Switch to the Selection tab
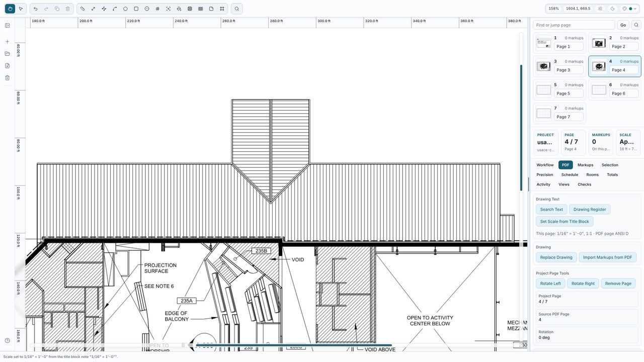The width and height of the screenshot is (644, 362). (x=610, y=165)
